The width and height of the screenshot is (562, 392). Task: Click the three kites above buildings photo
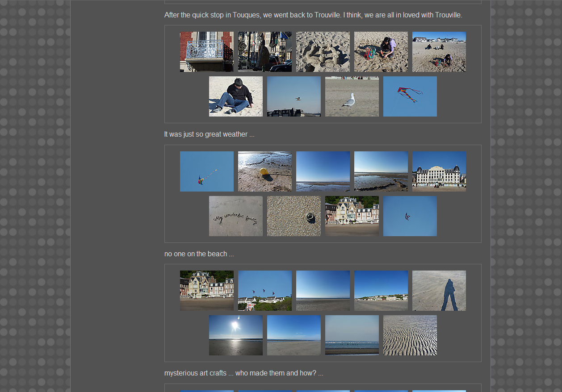click(x=264, y=291)
